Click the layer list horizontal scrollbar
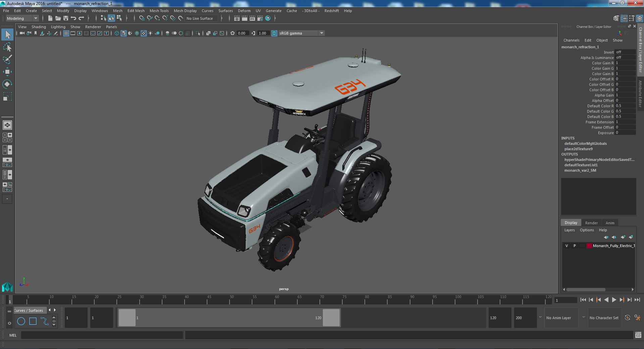The image size is (644, 349). [x=586, y=289]
